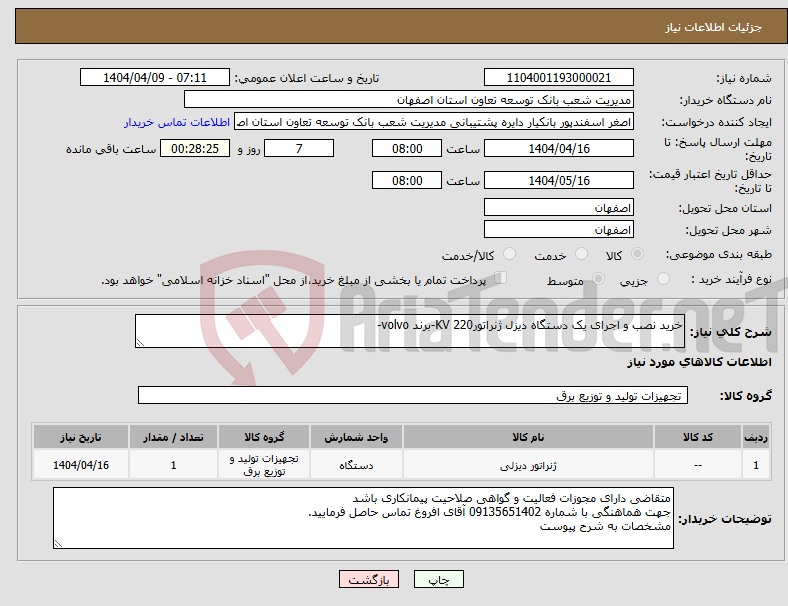Click the گروه کالا table column header
Image resolution: width=788 pixels, height=606 pixels.
click(264, 437)
